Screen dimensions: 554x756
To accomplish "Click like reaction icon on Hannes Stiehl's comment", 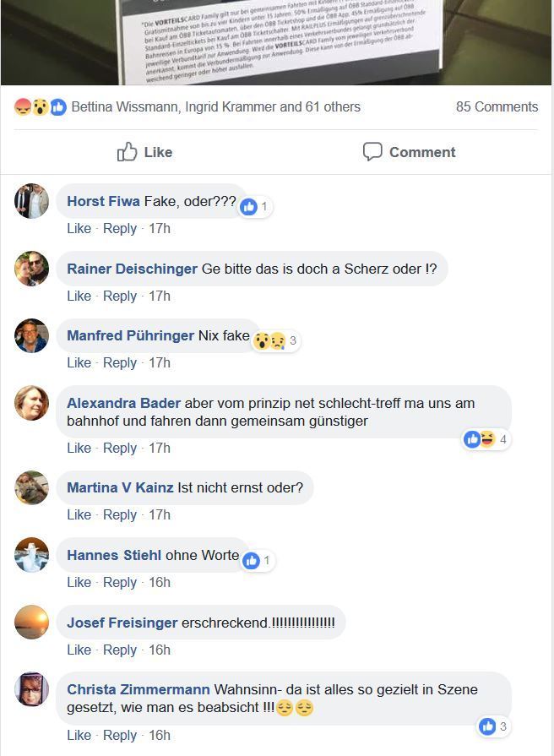I will coord(251,561).
